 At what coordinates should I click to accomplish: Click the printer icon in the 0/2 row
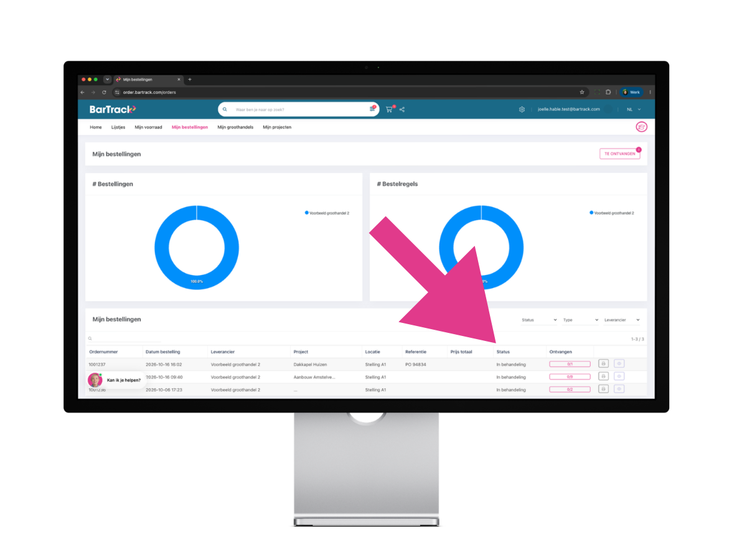[603, 388]
